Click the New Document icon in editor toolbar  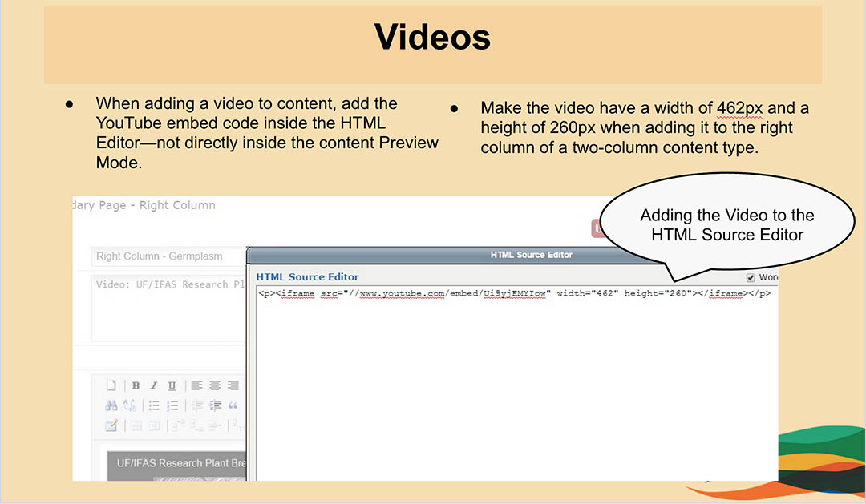112,385
